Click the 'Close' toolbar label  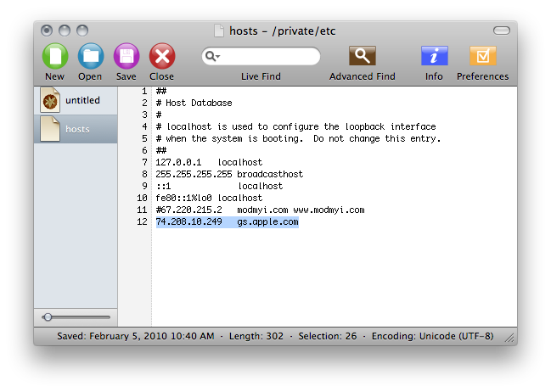[x=161, y=76]
